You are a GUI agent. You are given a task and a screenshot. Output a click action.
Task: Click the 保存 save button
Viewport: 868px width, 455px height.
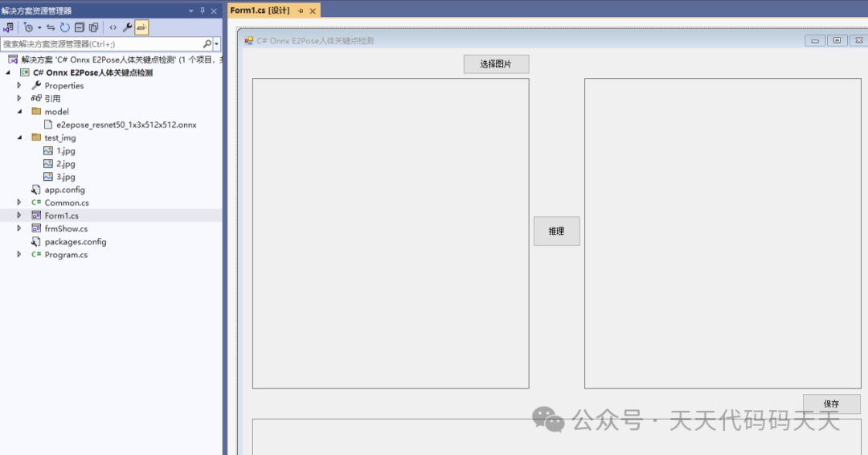(x=832, y=404)
